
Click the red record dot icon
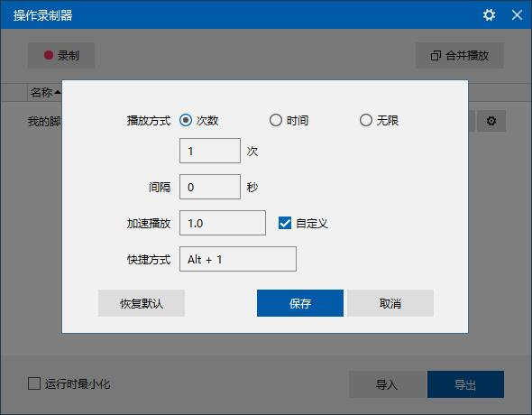tap(49, 55)
